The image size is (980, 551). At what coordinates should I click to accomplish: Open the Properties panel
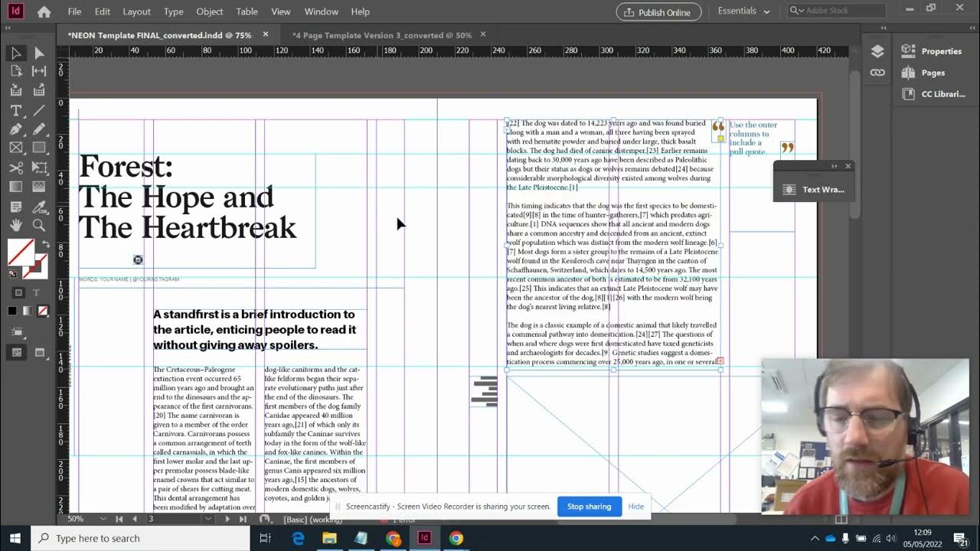932,51
